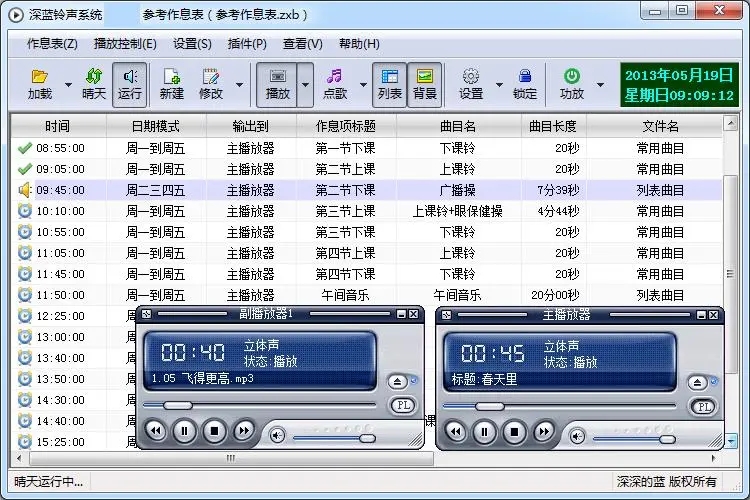Click the speaker icon on 09:45:00 row
750x500 pixels.
pyautogui.click(x=24, y=190)
